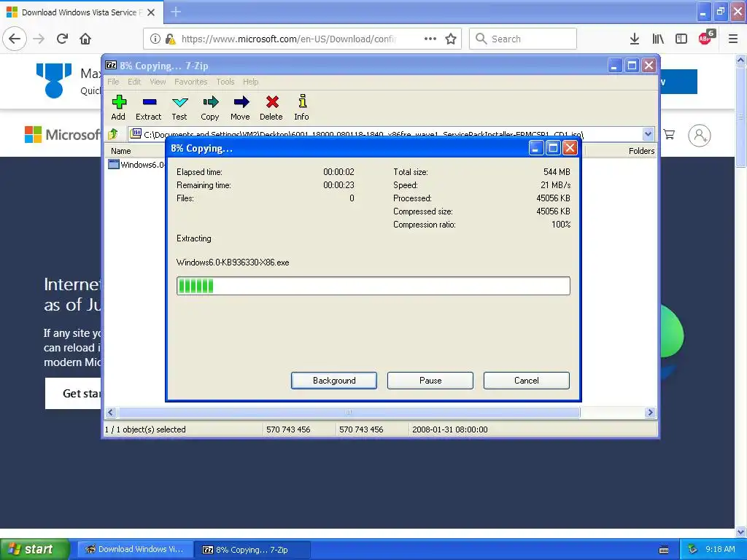Viewport: 747px width, 560px height.
Task: Click status bar text 1 / 1 object(s) selected
Action: tap(145, 429)
